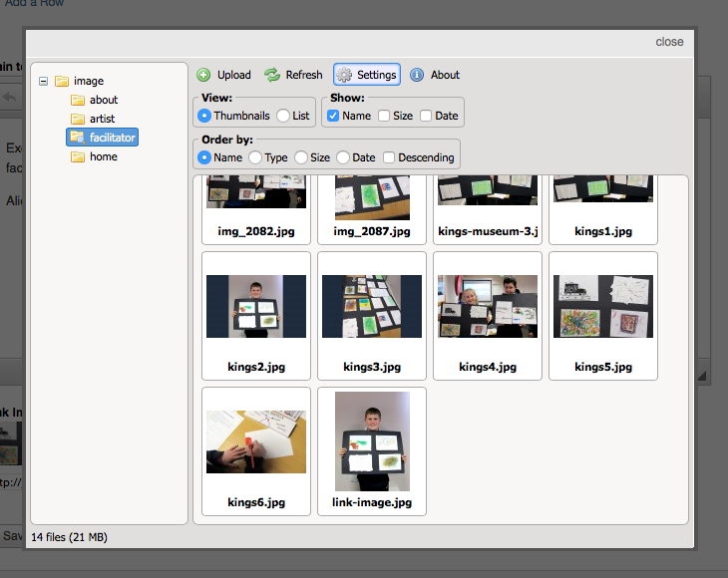This screenshot has height=578, width=728.
Task: Click the blue About info icon
Action: [417, 75]
